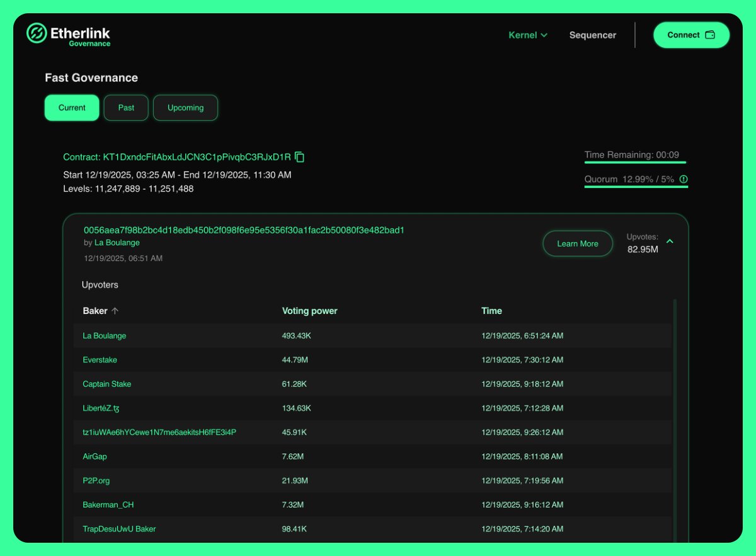756x556 pixels.
Task: Click the Bakerman_CH baker name
Action: click(108, 505)
